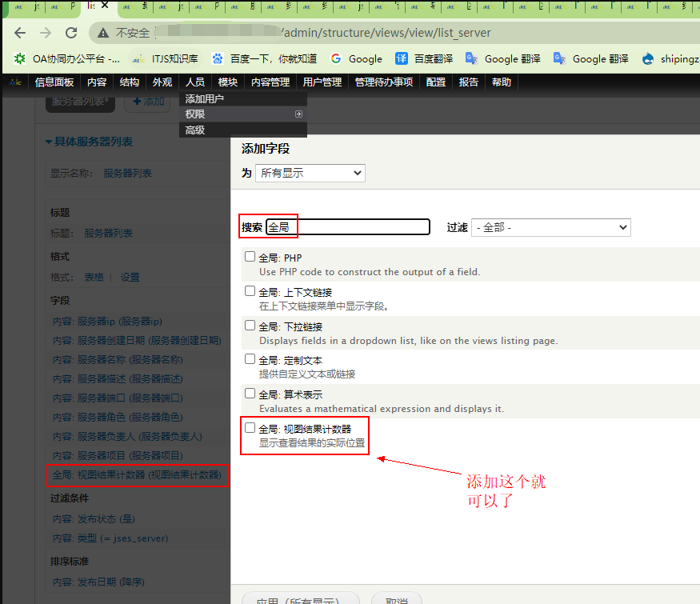Click the browser back arrow
This screenshot has height=604, width=700.
pos(20,33)
